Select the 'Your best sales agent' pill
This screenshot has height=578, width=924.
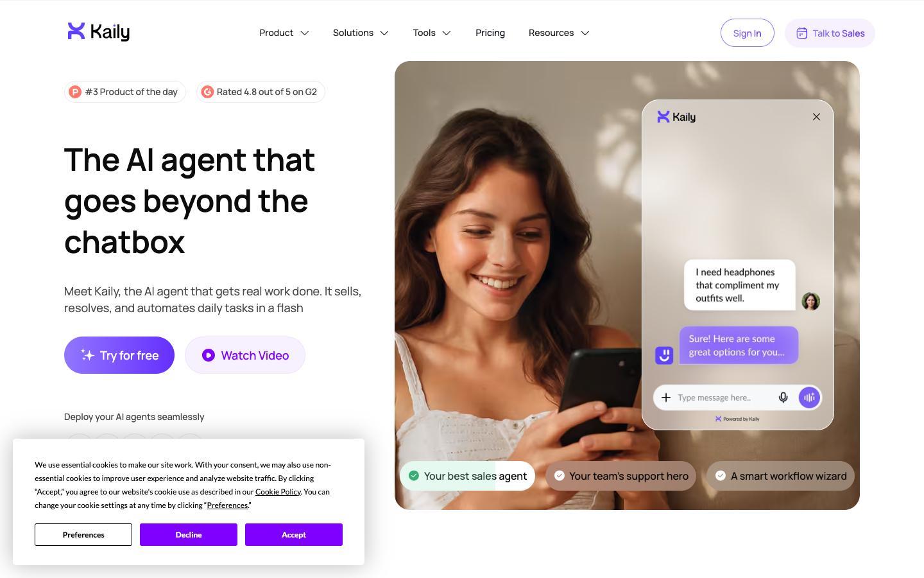[467, 476]
